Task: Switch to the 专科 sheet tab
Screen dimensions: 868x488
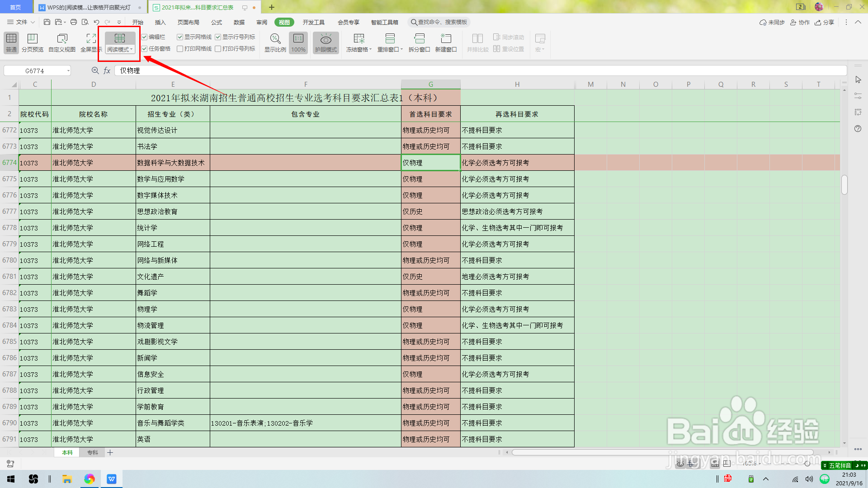Action: coord(93,452)
